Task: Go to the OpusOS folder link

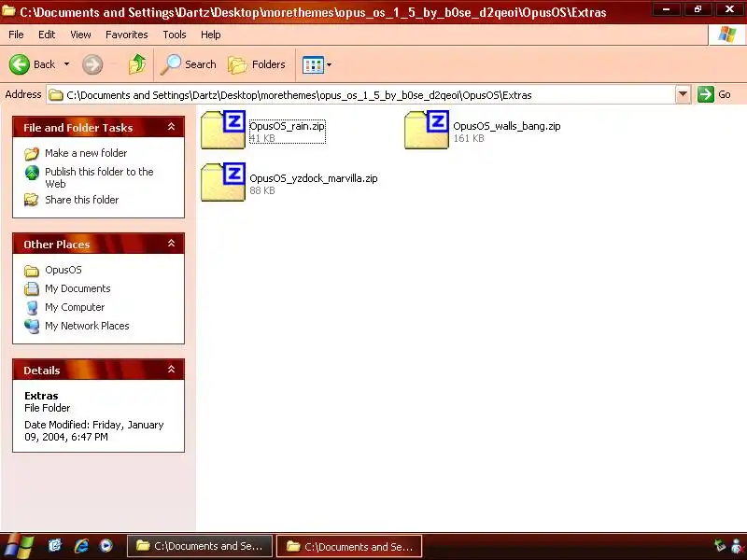Action: 63,270
